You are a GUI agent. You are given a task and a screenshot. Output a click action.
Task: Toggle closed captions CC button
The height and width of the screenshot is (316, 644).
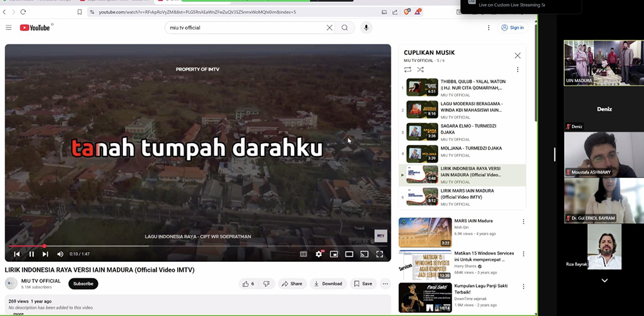pos(304,254)
